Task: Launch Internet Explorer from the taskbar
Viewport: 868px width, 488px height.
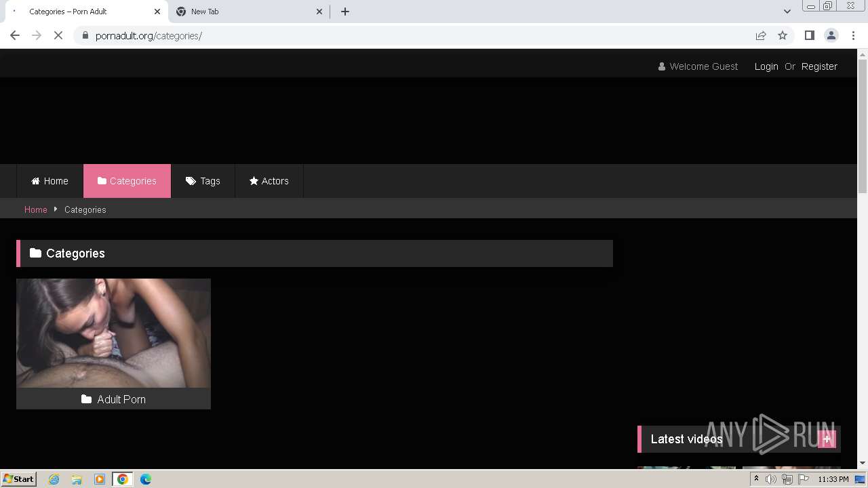Action: click(54, 479)
